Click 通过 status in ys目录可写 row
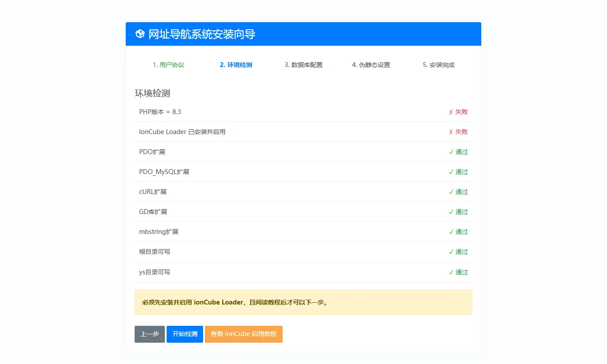 tap(458, 272)
